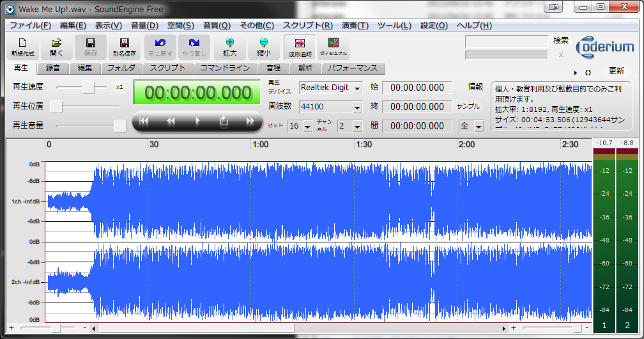Expand the チャンネル 2 dropdown
Image resolution: width=644 pixels, height=339 pixels.
(x=357, y=126)
